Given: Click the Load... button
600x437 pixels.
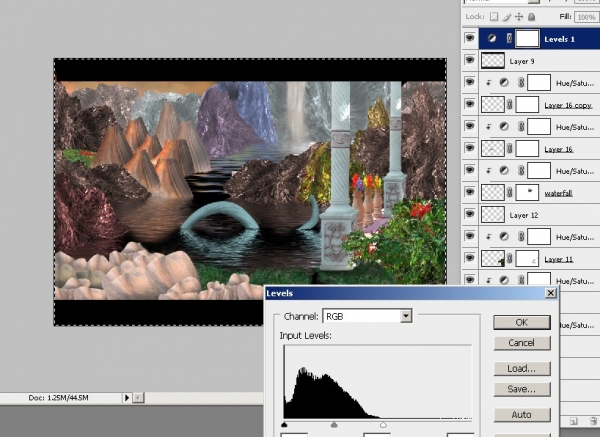Looking at the screenshot, I should 522,369.
